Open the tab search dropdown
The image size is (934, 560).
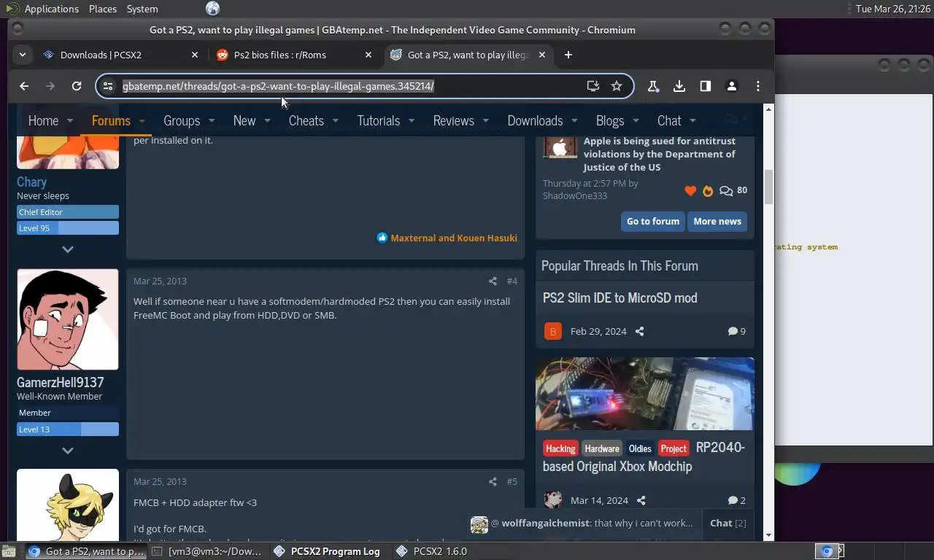tap(23, 55)
